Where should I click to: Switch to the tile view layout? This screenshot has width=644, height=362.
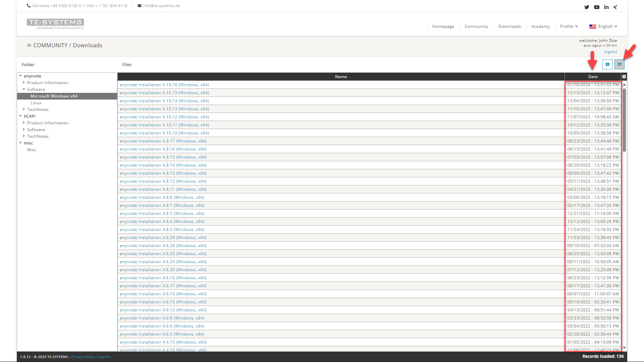tap(607, 64)
